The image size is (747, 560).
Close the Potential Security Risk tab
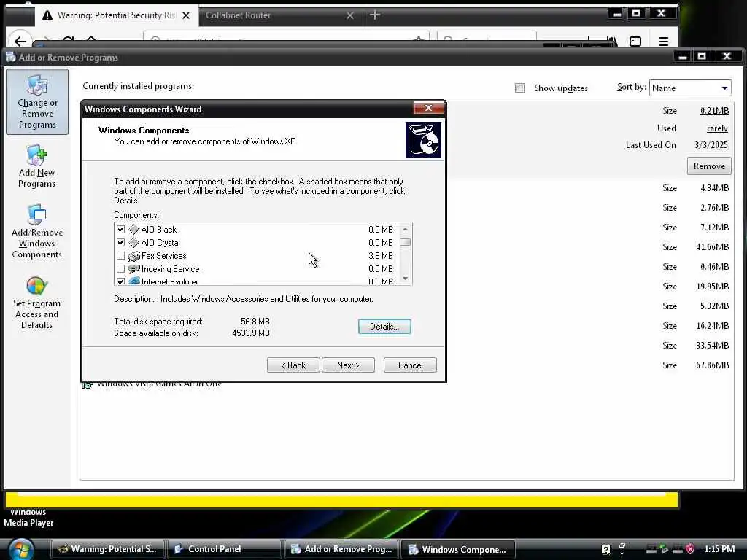point(186,16)
